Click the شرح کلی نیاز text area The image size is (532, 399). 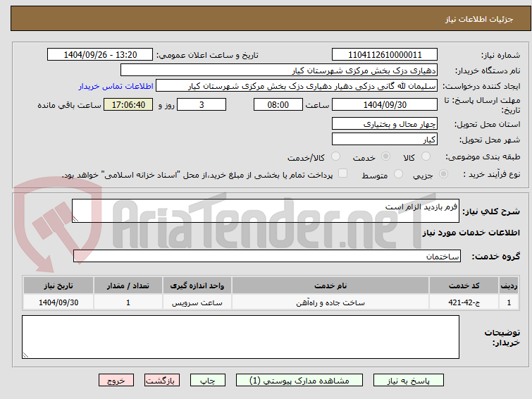click(x=266, y=211)
